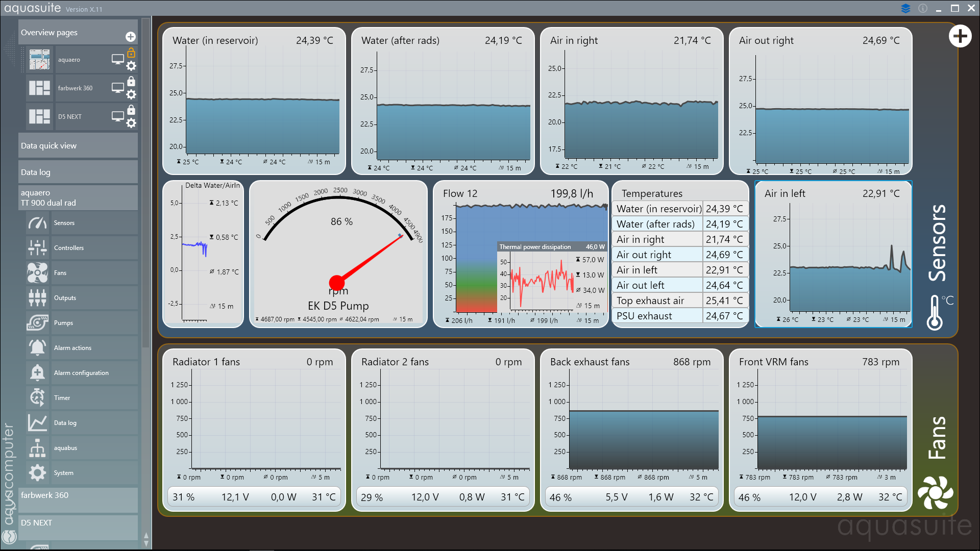Unlock the farbwerk 360 overview page

pyautogui.click(x=131, y=82)
